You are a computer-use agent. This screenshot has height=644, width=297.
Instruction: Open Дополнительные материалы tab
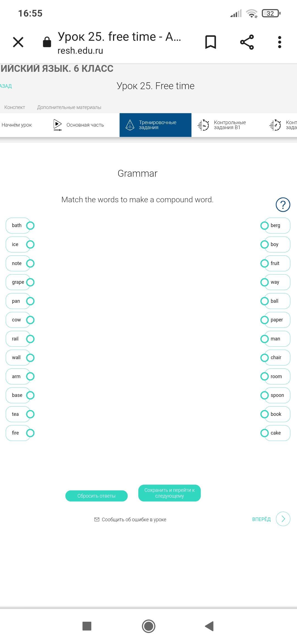click(69, 107)
